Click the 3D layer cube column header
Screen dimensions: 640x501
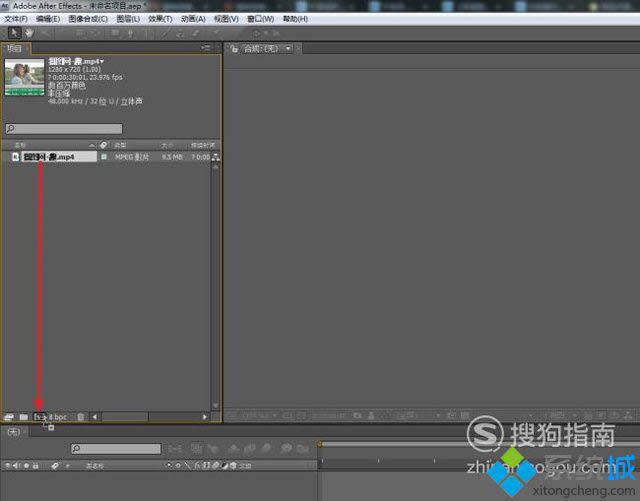[x=233, y=465]
